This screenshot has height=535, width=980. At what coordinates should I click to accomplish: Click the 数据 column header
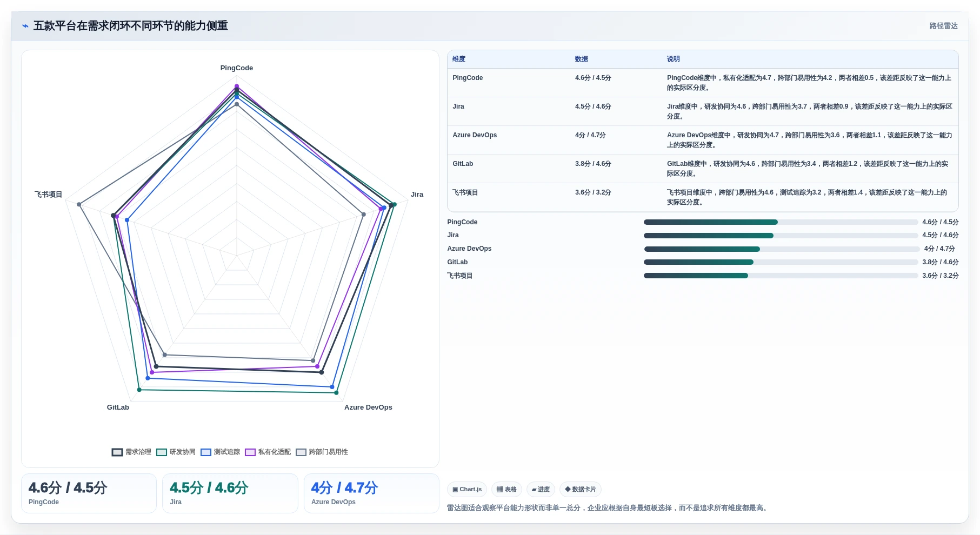click(582, 59)
